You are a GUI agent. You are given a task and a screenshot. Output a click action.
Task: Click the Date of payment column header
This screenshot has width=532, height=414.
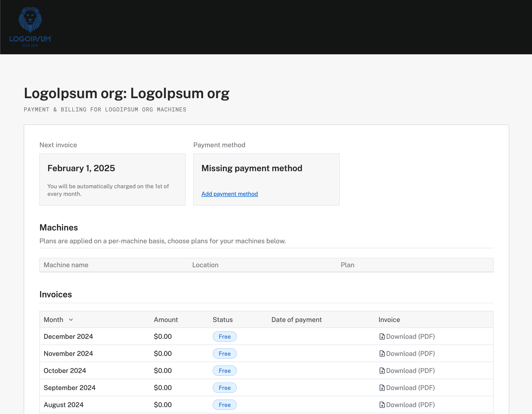click(296, 320)
